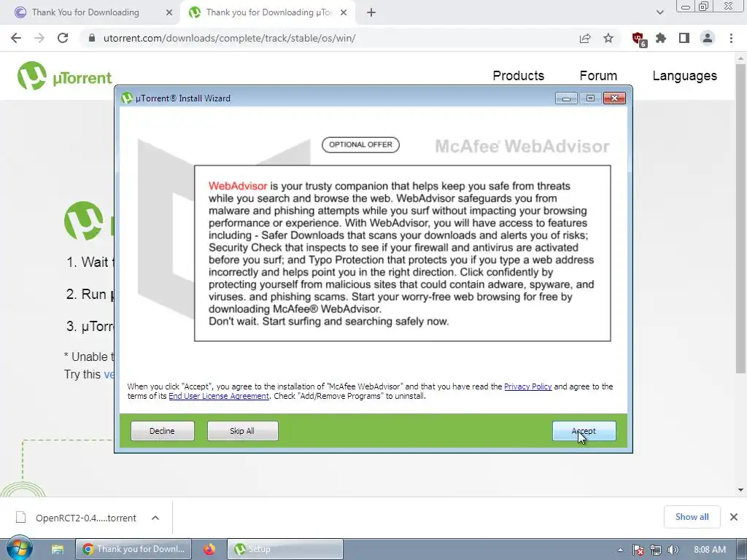
Task: Open the Privacy Policy link
Action: pyautogui.click(x=528, y=386)
